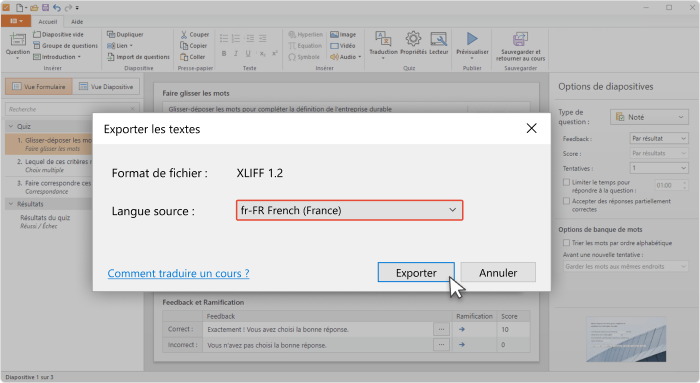
Task: Open the Traduction tool in ribbon
Action: click(383, 44)
